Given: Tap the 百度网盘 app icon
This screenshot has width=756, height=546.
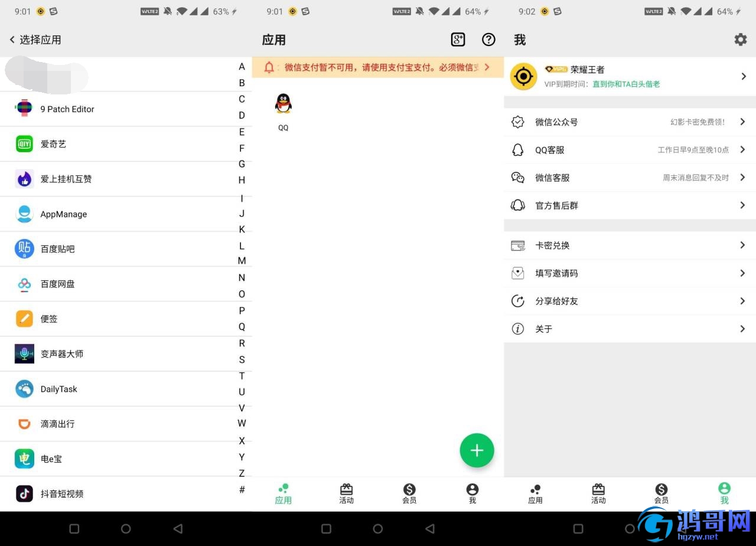Looking at the screenshot, I should 24,284.
